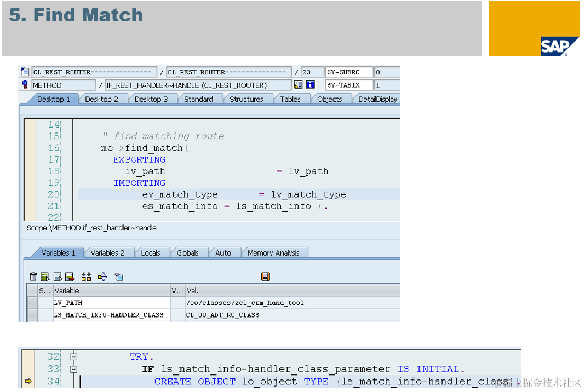The height and width of the screenshot is (392, 585).
Task: Click the SY-TABIX value 1 field
Action: pos(387,85)
